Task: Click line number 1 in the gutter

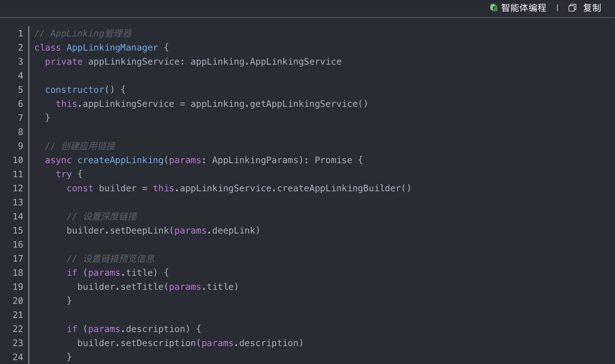Action: [x=20, y=34]
